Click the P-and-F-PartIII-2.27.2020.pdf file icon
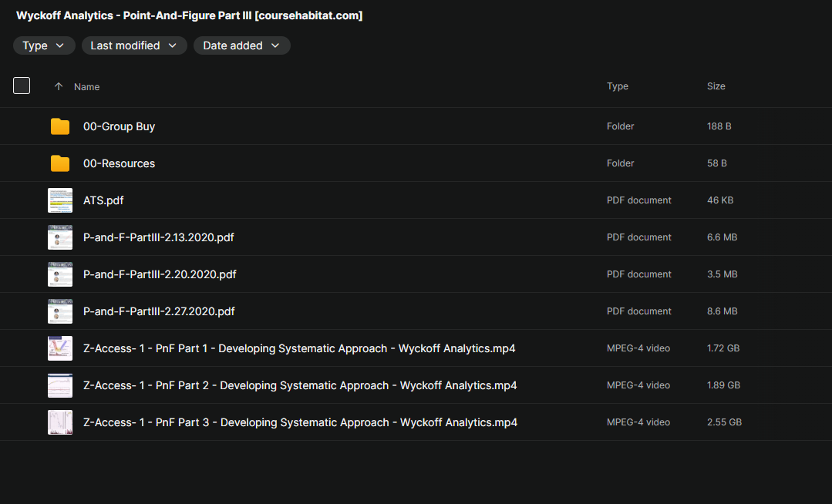832x504 pixels. [x=60, y=311]
